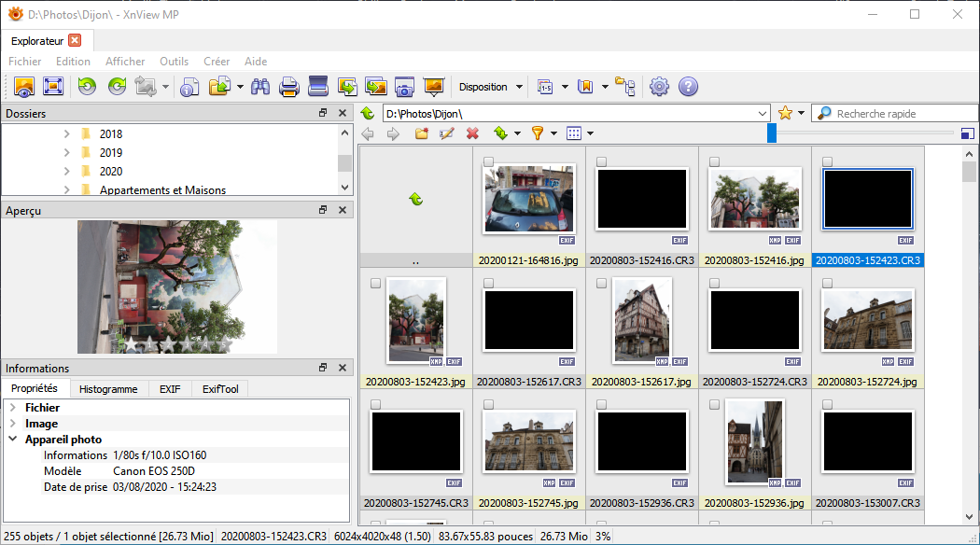Select checkbox of 20200803-152745.jpg thumbnail
980x545 pixels.
click(488, 404)
